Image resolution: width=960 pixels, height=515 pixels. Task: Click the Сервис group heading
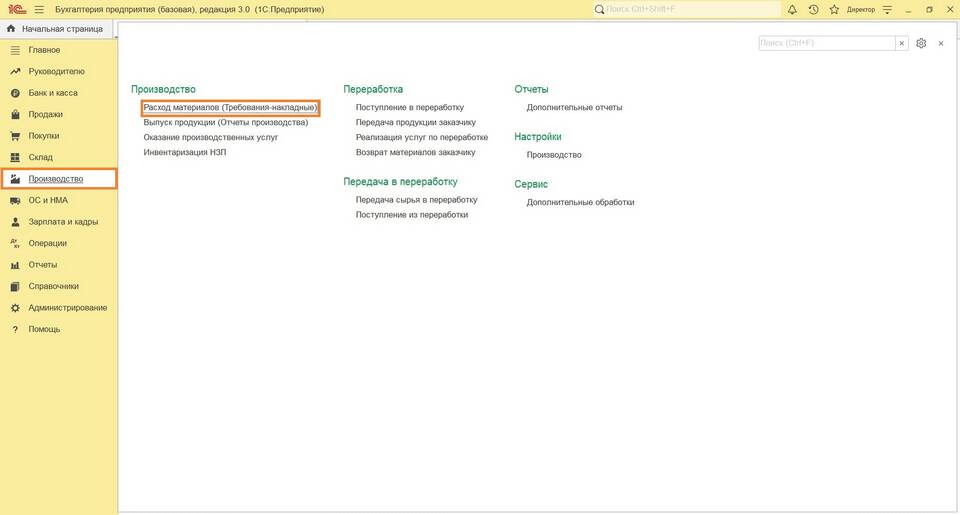[531, 184]
